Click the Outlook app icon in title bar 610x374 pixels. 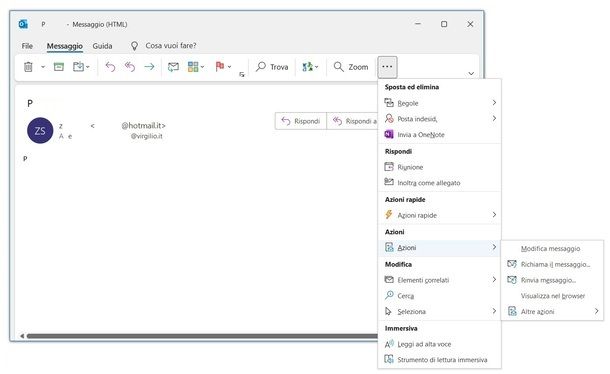tap(23, 24)
